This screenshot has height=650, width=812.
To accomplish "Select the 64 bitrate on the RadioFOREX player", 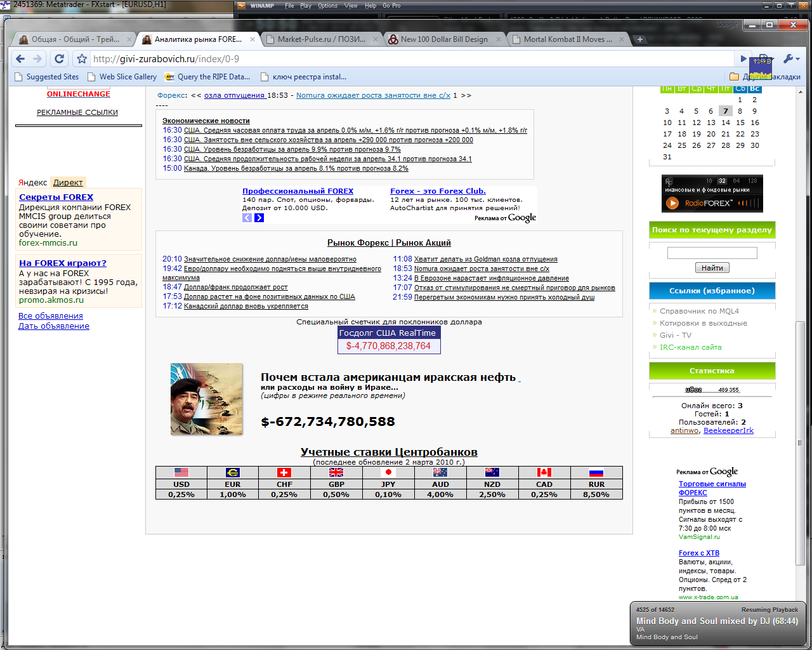I will [737, 181].
